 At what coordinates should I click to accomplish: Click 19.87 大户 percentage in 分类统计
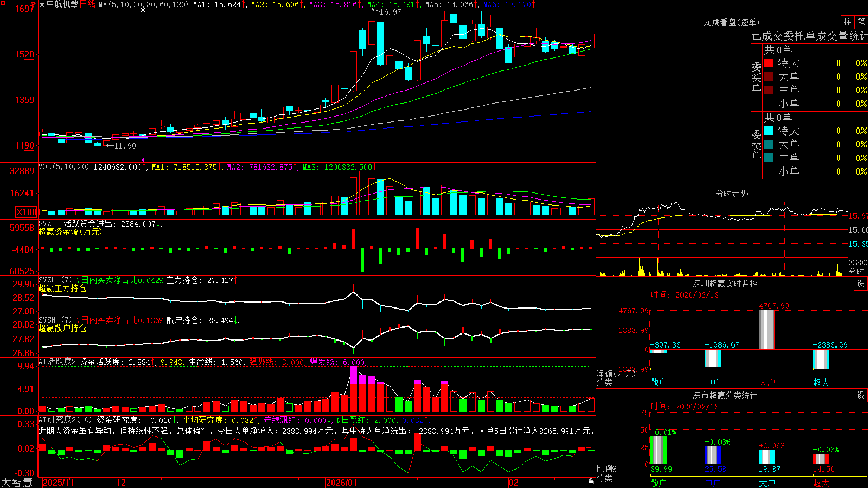pos(770,469)
